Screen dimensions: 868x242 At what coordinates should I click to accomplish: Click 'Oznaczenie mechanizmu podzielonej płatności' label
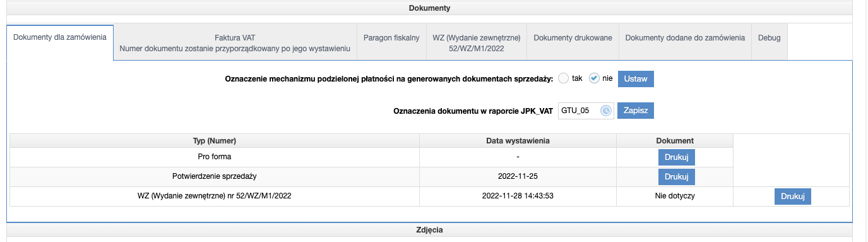click(389, 79)
